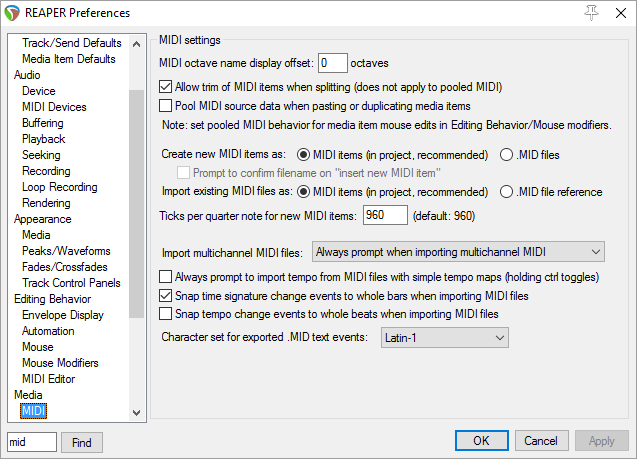The image size is (637, 459).
Task: Open Character set Latin-1 dropdown
Action: click(x=444, y=338)
